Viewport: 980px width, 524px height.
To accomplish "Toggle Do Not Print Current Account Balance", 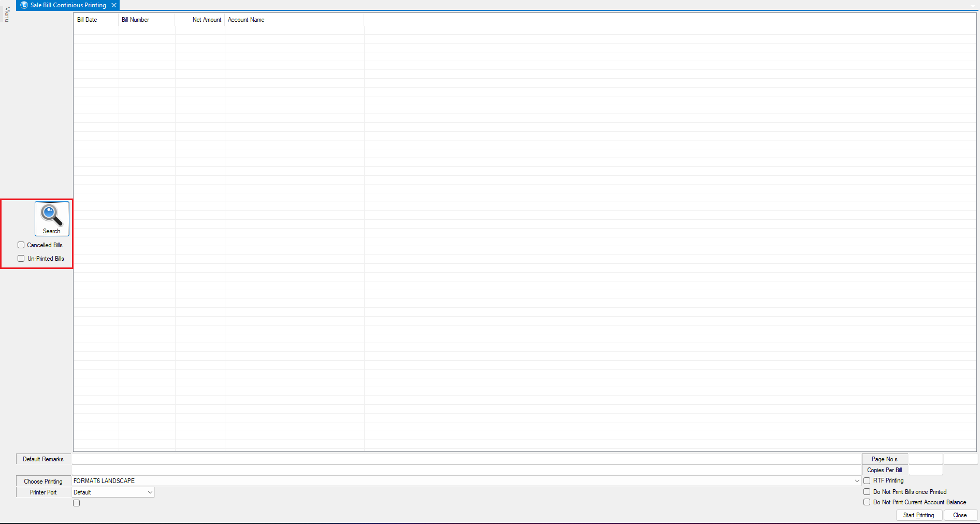I will [x=867, y=502].
